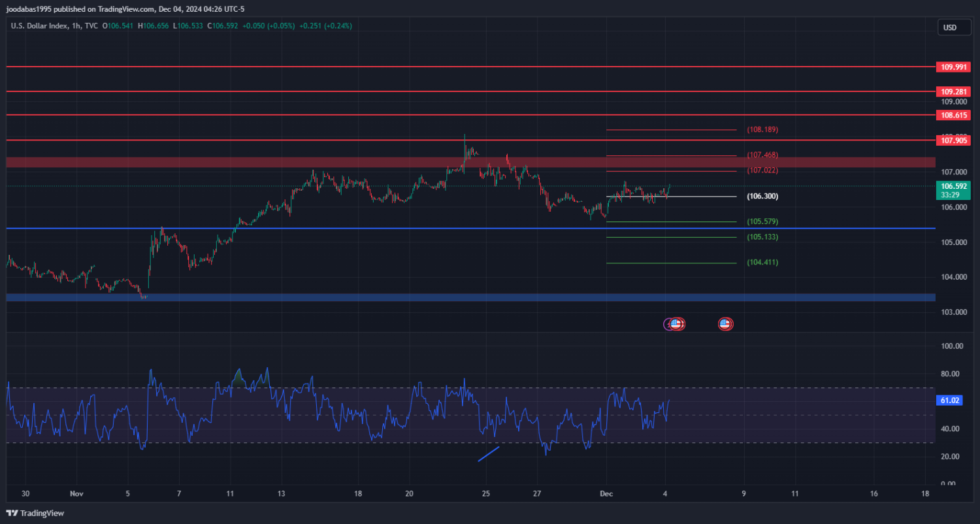Select the 107.905 red price label
The width and height of the screenshot is (980, 524).
(953, 140)
